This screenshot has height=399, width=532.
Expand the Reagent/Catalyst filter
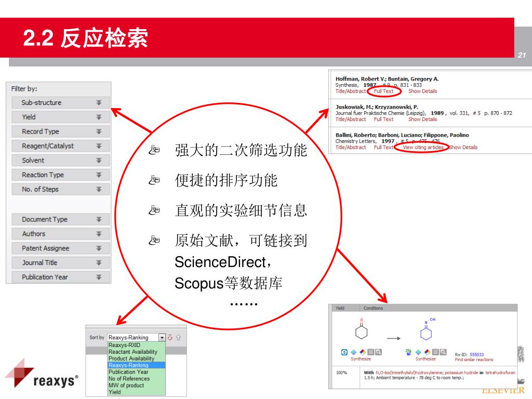(x=61, y=146)
